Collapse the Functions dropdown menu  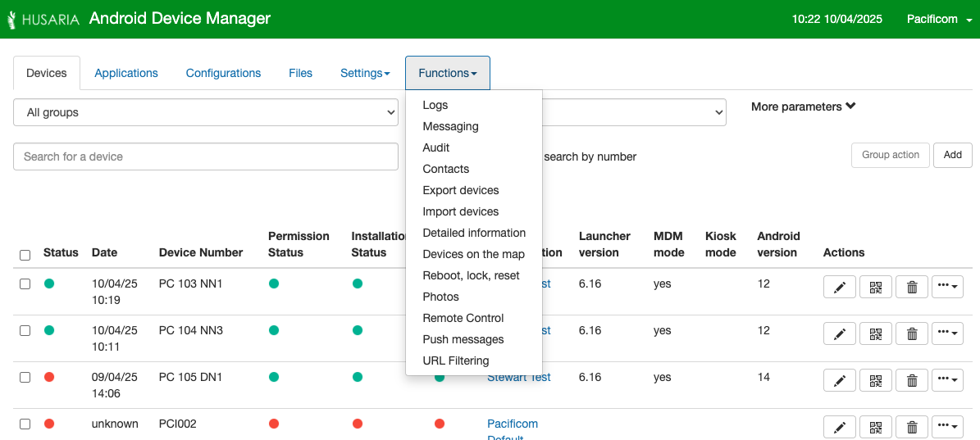448,73
